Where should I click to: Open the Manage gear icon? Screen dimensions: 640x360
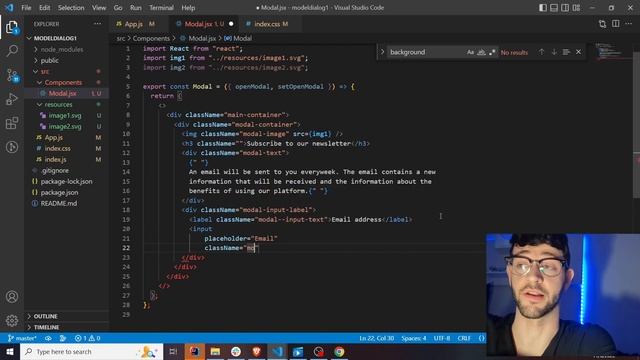(x=12, y=320)
